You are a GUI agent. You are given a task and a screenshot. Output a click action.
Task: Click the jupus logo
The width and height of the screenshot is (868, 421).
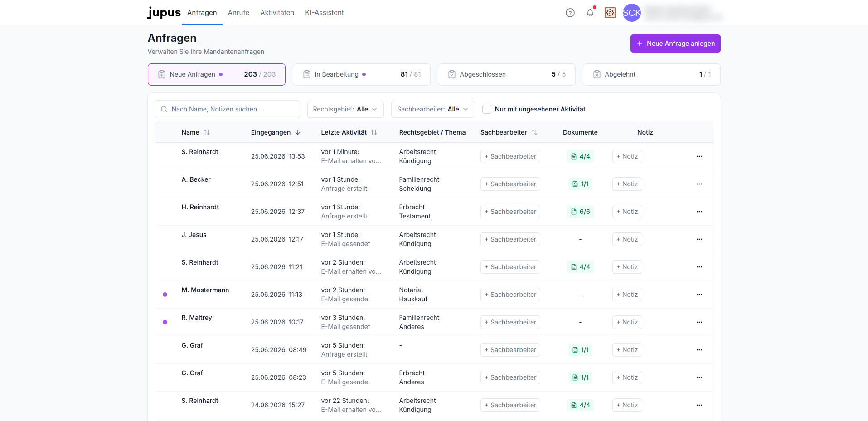pos(164,13)
